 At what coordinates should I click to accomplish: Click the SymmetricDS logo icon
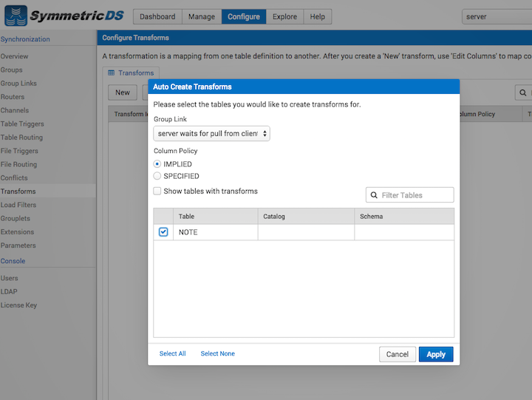pos(16,16)
